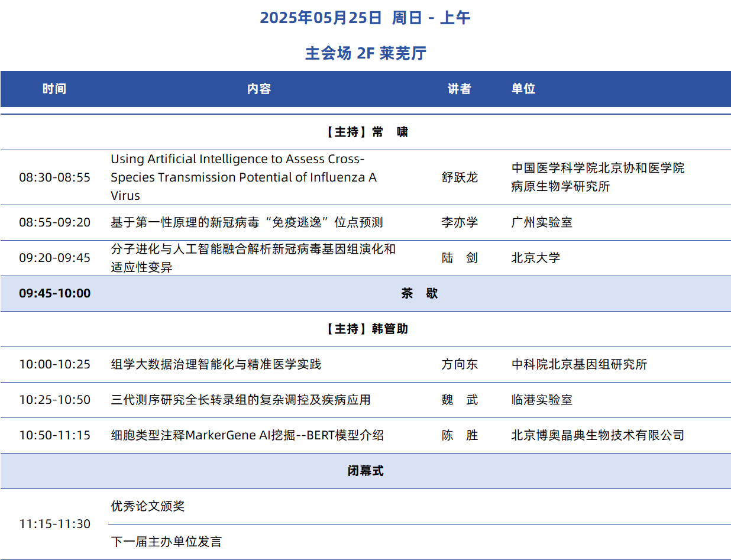Screen dimensions: 731x560
Task: Click speaker name 方向东
Action: click(460, 364)
